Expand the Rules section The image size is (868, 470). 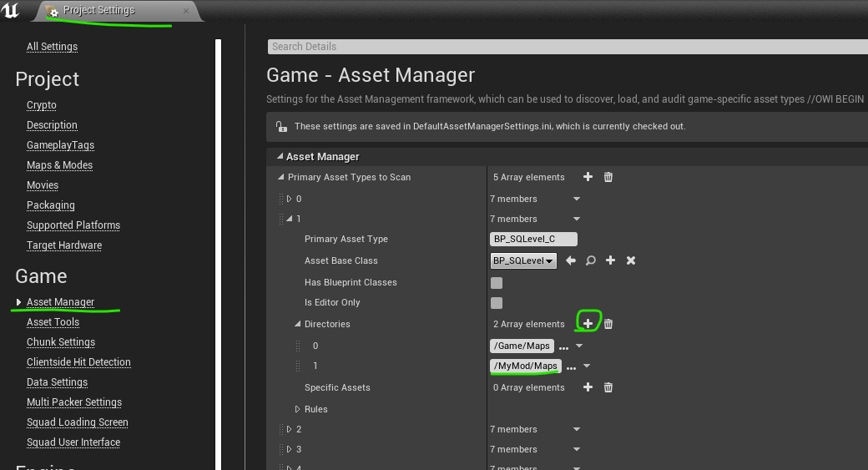tap(297, 409)
